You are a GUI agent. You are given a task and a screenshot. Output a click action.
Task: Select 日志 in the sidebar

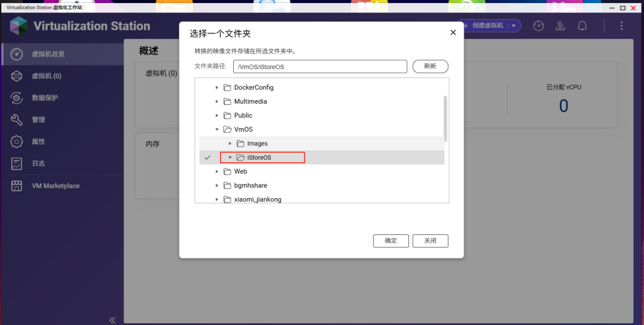61,163
